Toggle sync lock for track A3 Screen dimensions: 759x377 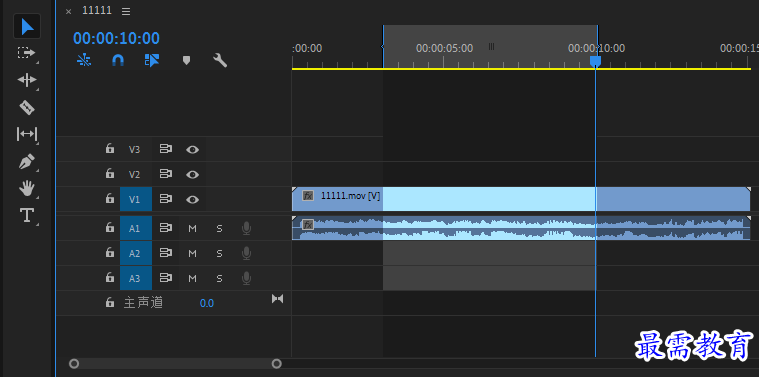166,278
